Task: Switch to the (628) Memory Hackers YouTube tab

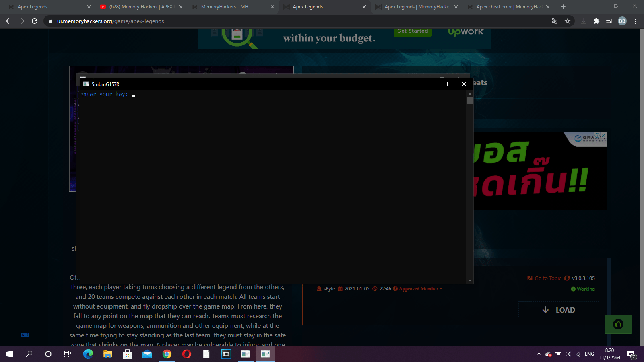Action: pyautogui.click(x=141, y=7)
